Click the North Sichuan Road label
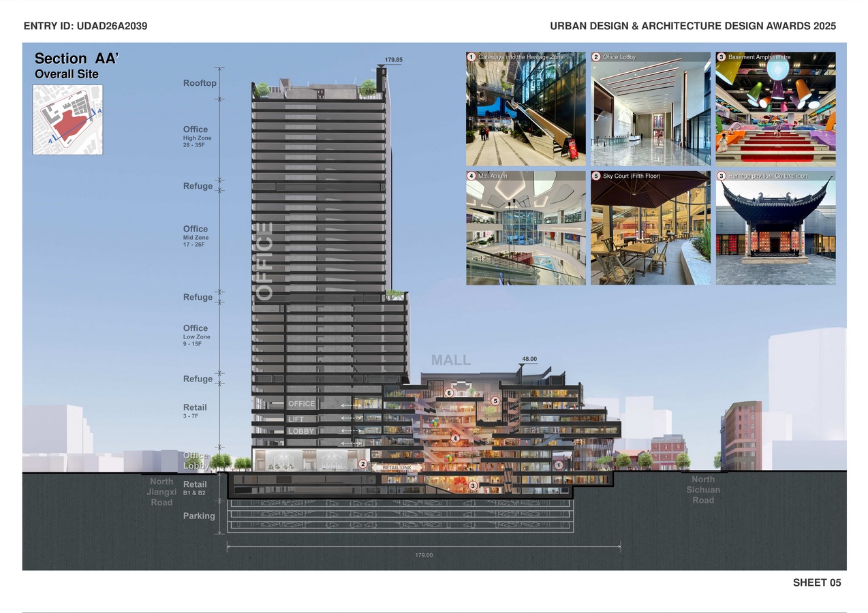This screenshot has width=868, height=613. coord(703,490)
